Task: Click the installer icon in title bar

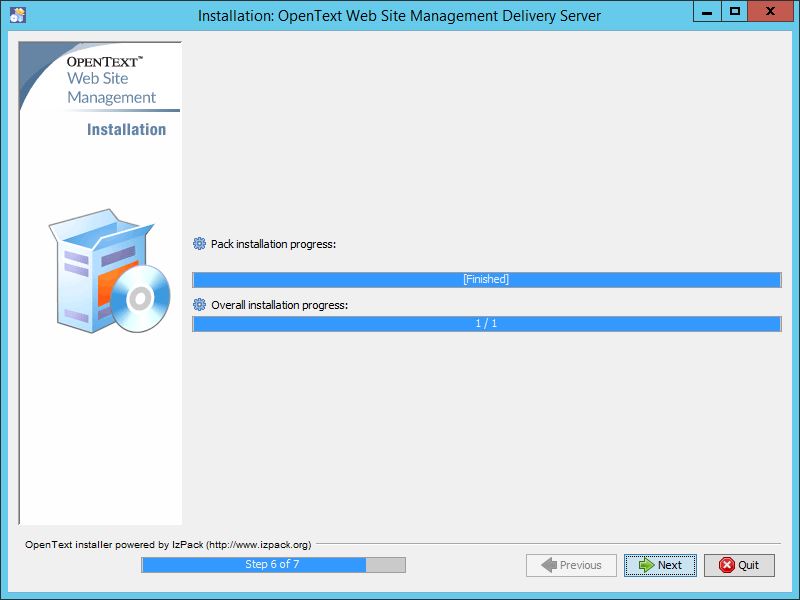Action: coord(18,15)
